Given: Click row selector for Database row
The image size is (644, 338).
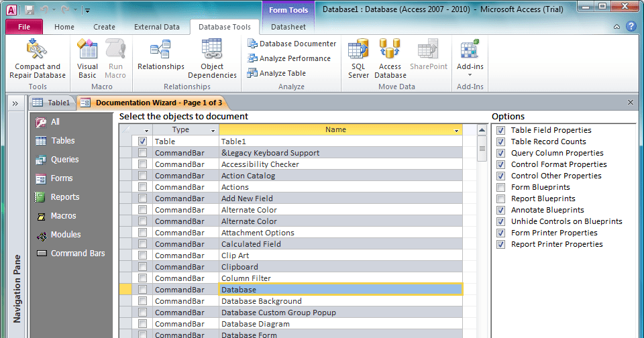Looking at the screenshot, I should click(x=125, y=290).
